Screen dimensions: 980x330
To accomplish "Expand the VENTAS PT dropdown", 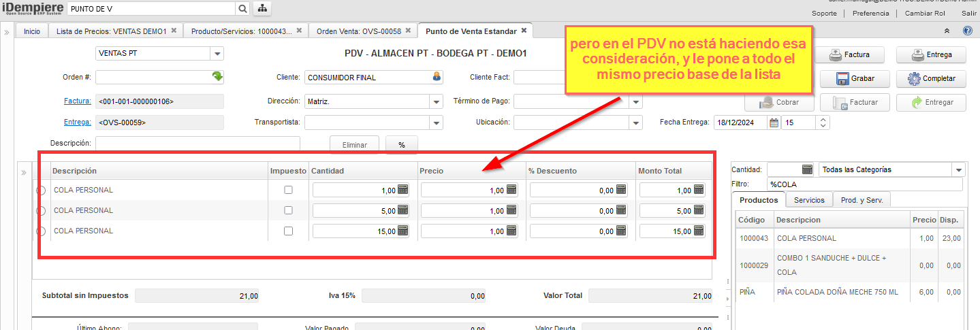I will tap(217, 54).
